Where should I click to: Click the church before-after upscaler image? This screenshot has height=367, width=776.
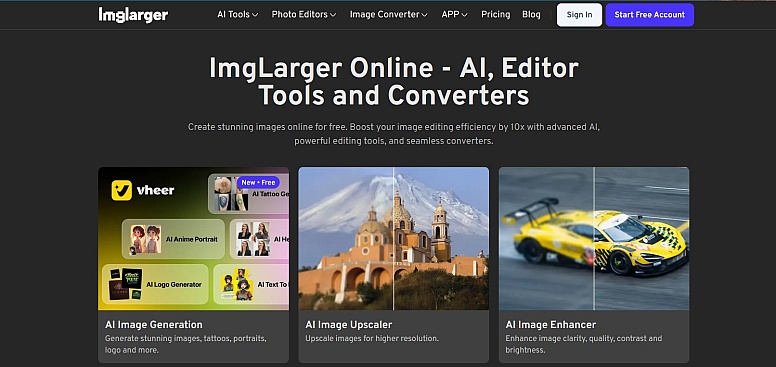click(x=393, y=238)
